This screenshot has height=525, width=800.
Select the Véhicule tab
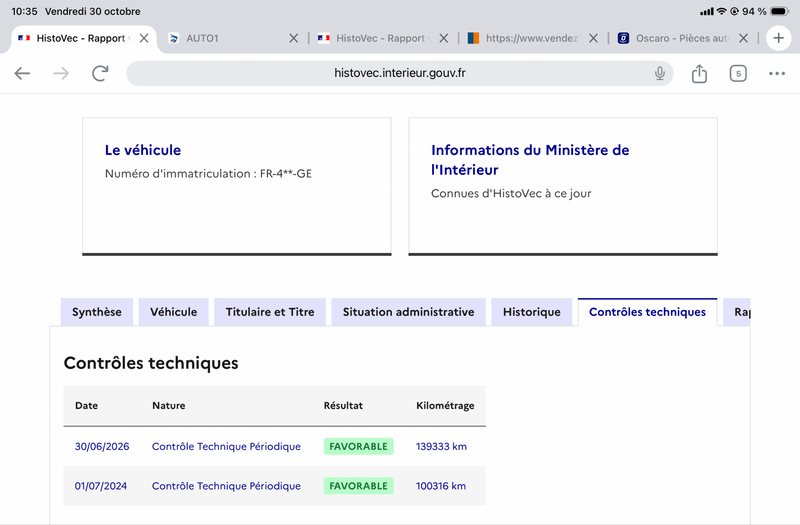(x=173, y=312)
